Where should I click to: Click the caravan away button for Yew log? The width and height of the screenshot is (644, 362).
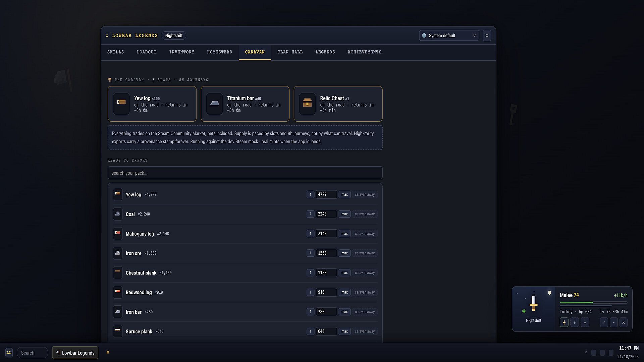pos(365,194)
